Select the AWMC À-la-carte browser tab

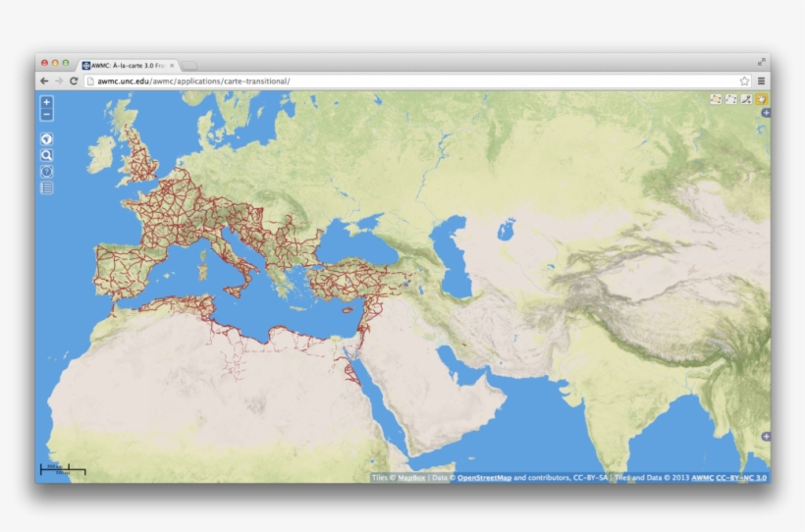point(128,65)
